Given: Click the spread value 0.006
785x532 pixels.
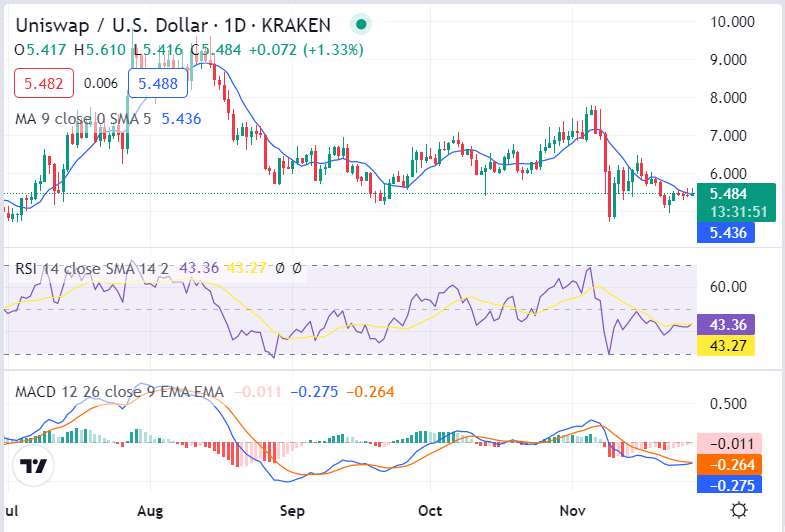Looking at the screenshot, I should coord(101,83).
